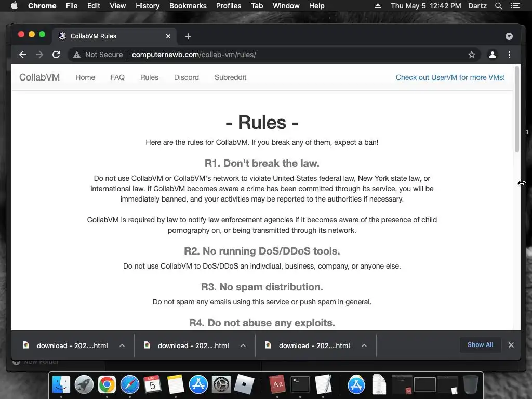The height and width of the screenshot is (399, 532).
Task: Expand the third download item's chevron menu
Action: click(x=364, y=345)
